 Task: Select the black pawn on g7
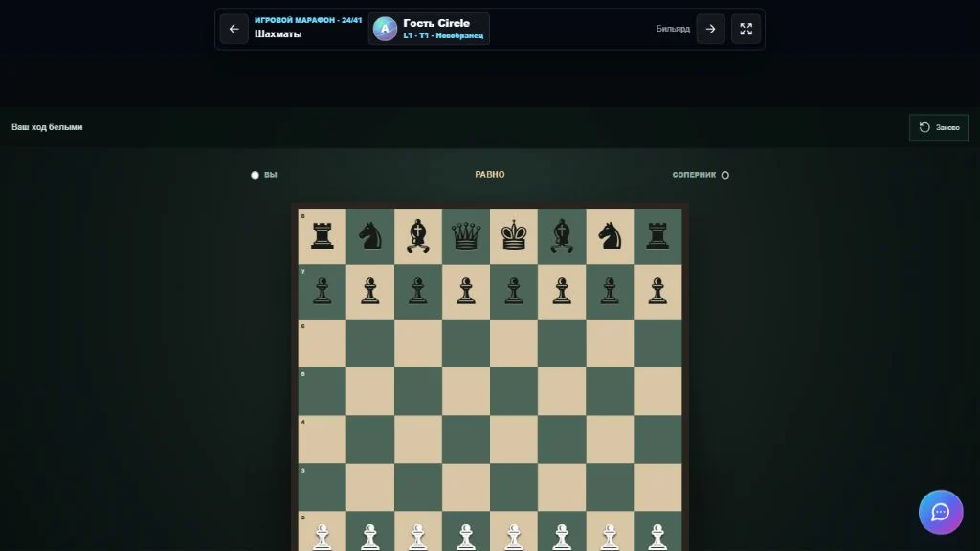pyautogui.click(x=610, y=292)
